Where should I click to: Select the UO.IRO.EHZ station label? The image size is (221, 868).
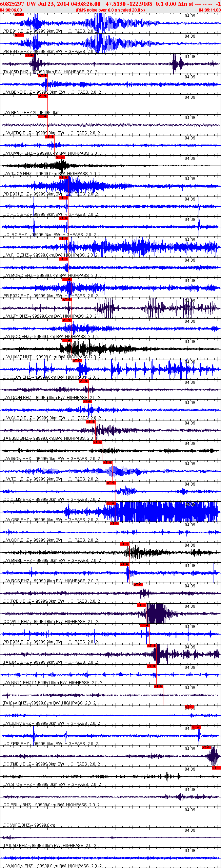tap(50, 235)
